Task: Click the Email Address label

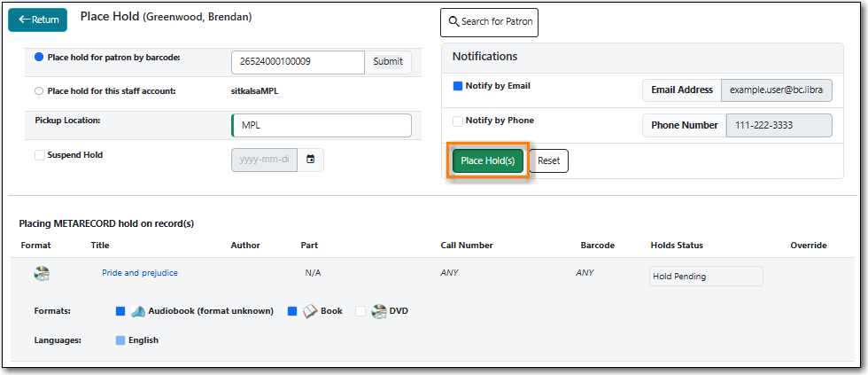Action: pyautogui.click(x=682, y=90)
